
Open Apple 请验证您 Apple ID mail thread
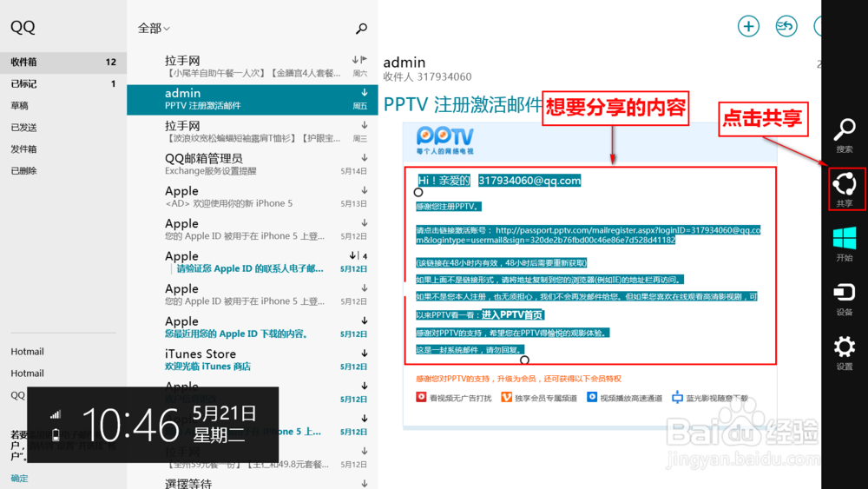click(253, 262)
